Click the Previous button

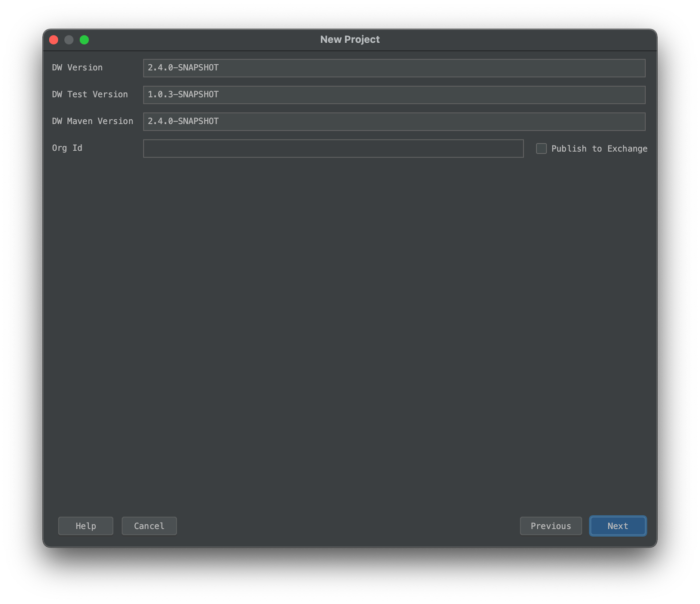pos(551,526)
